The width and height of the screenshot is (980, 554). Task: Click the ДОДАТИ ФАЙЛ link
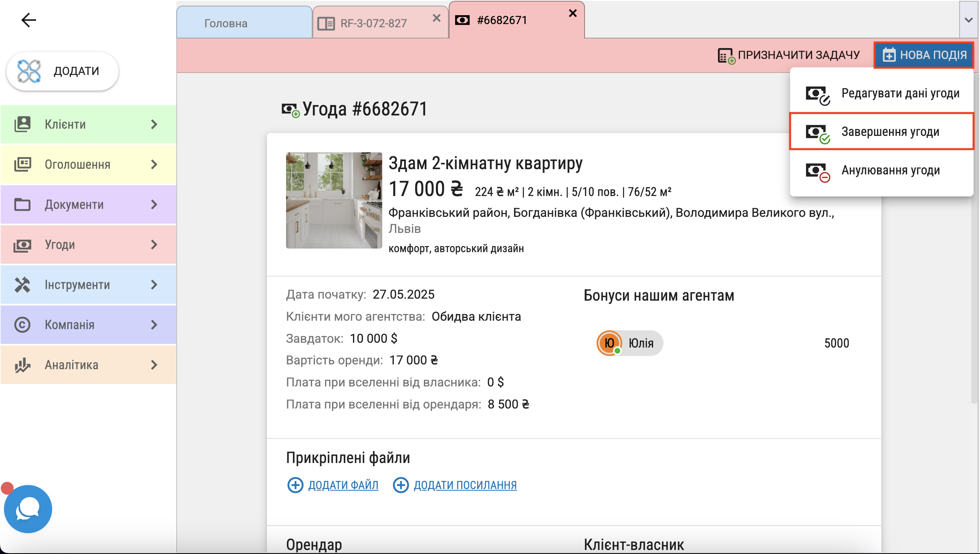coord(343,485)
